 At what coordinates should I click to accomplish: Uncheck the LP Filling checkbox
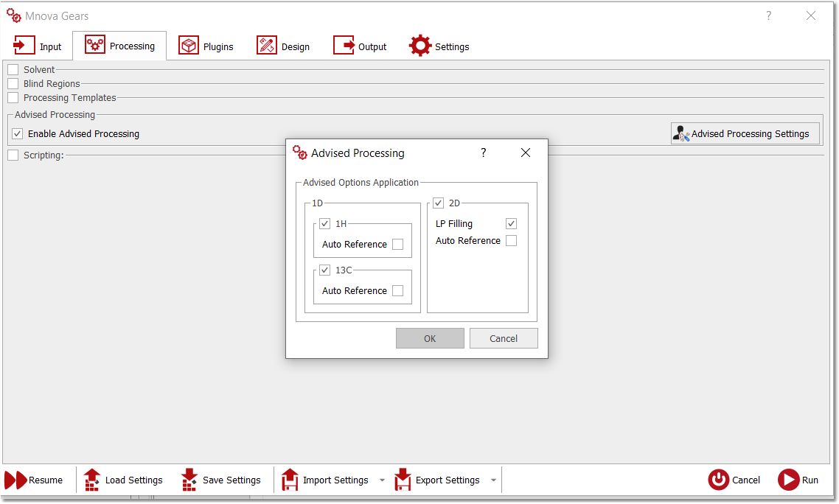[x=511, y=224]
